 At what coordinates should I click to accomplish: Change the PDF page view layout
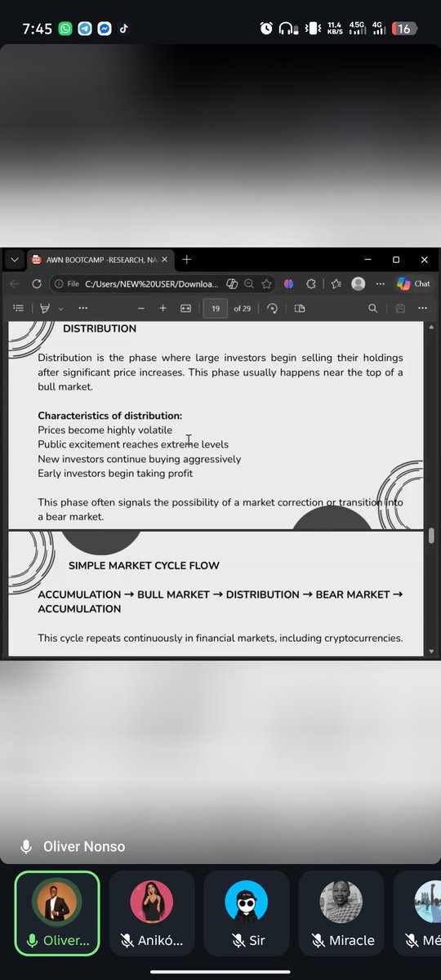pos(300,308)
